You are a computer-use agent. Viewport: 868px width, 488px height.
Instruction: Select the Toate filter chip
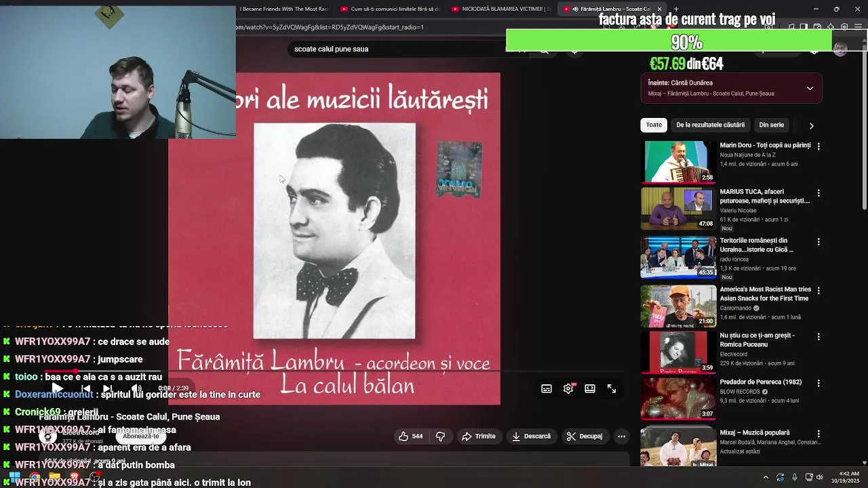tap(654, 125)
